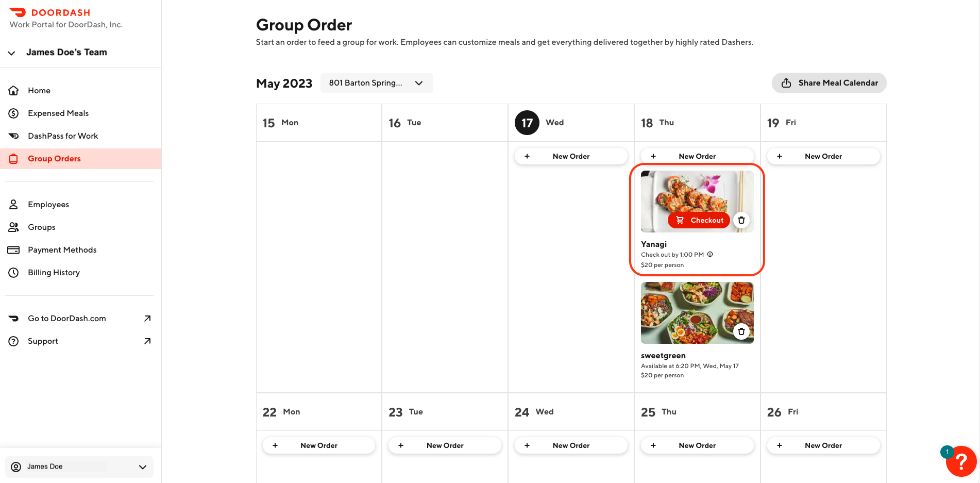Viewport: 980px width, 483px height.
Task: Delete the Yanagi order with trash icon
Action: [x=741, y=220]
